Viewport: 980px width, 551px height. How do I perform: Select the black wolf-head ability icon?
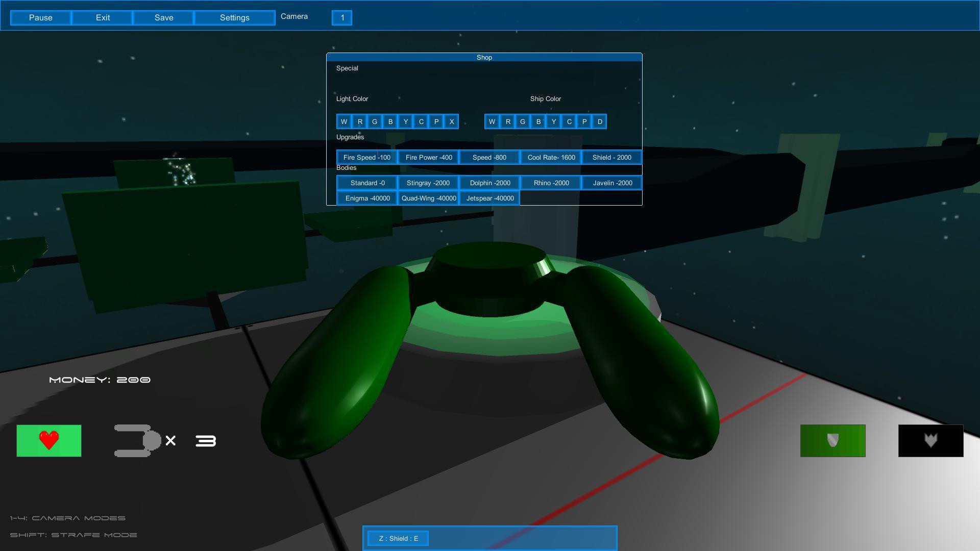pos(930,440)
